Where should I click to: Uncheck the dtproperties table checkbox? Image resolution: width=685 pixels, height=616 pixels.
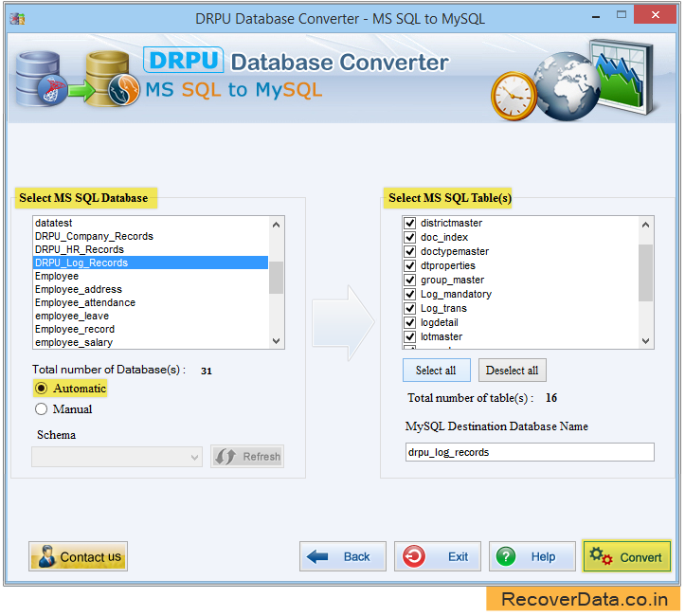click(410, 265)
